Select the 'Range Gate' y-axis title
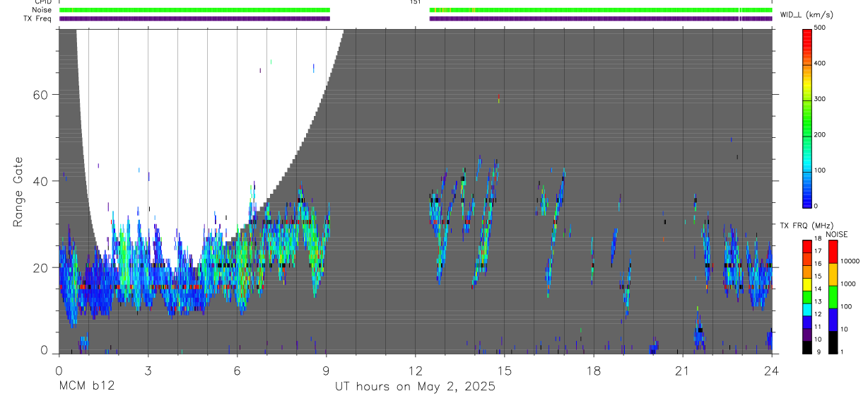Viewport: 868px width, 401px height. (19, 192)
